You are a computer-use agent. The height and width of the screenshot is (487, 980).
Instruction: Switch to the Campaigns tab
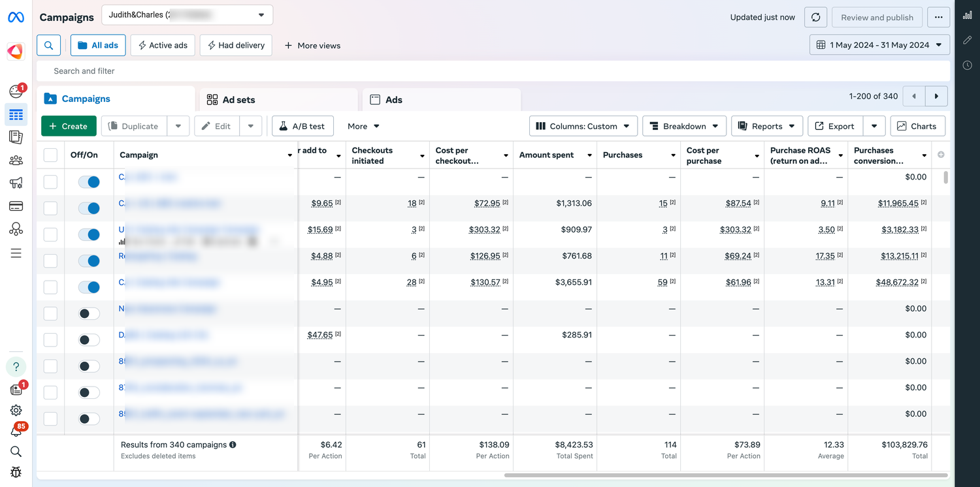pos(116,99)
